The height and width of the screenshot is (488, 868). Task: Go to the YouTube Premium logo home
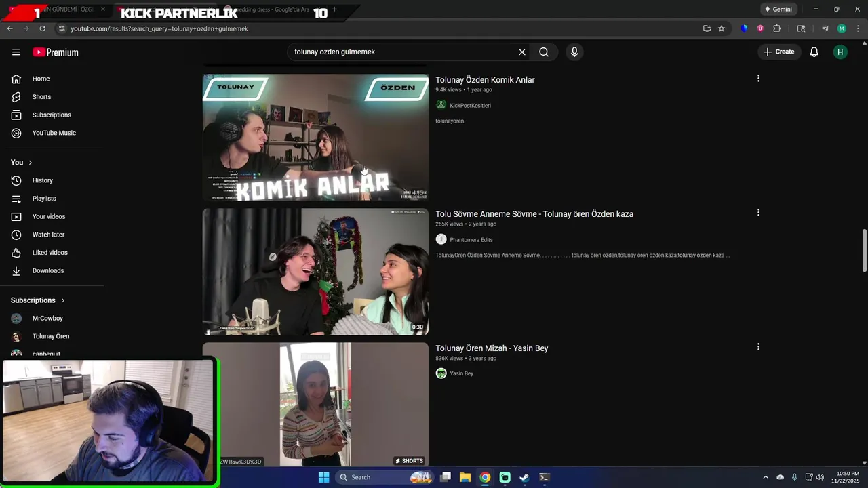tap(56, 52)
